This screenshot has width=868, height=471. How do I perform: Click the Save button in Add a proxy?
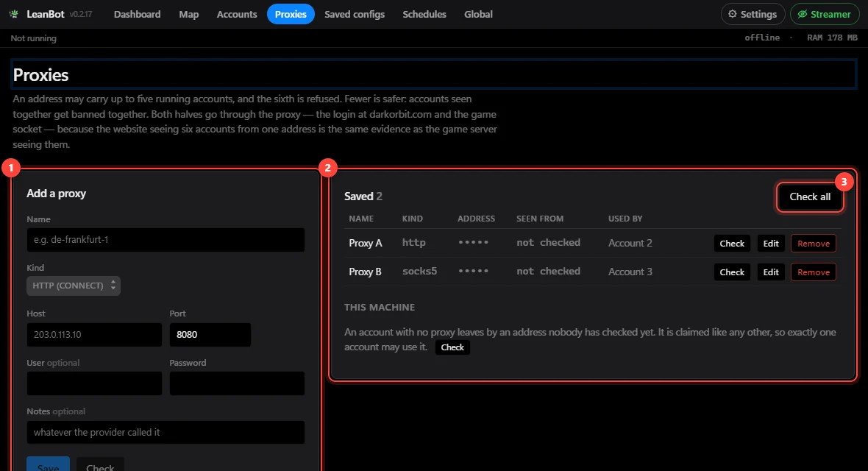[x=48, y=464]
